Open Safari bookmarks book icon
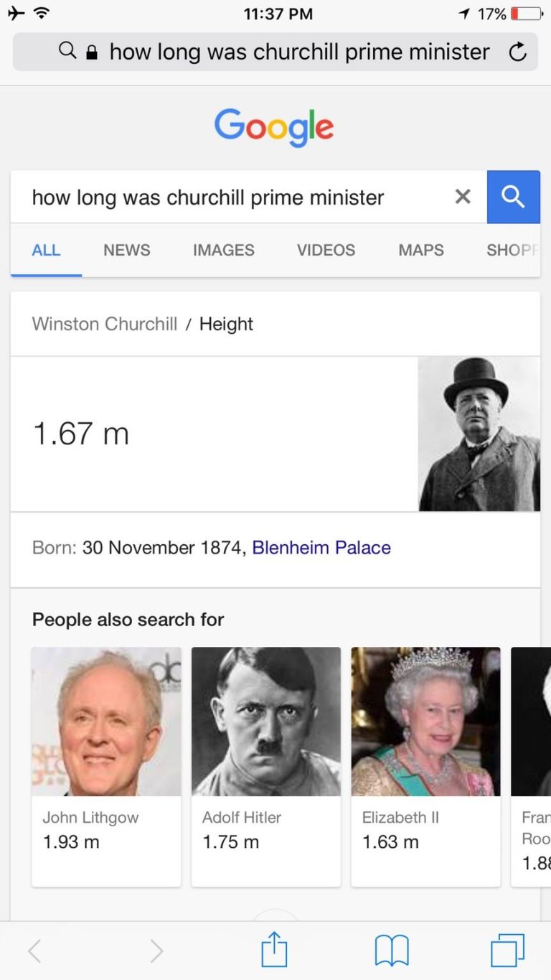Image resolution: width=551 pixels, height=980 pixels. click(x=392, y=951)
